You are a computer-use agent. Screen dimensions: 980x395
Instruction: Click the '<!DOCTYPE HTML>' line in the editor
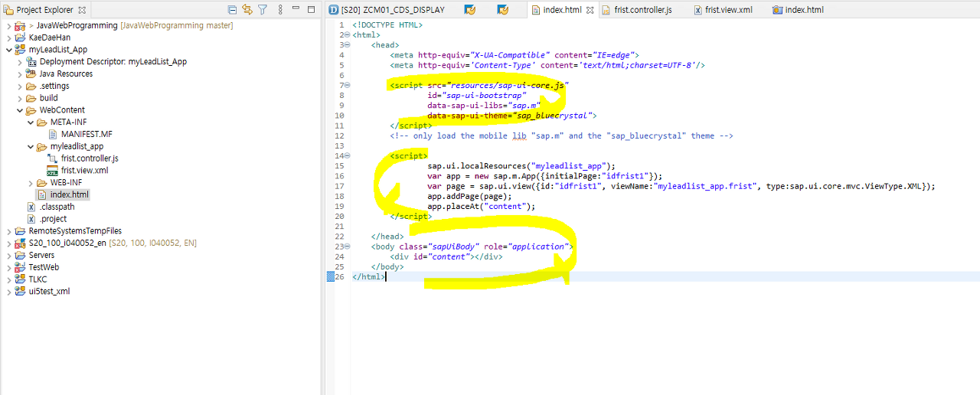point(387,25)
